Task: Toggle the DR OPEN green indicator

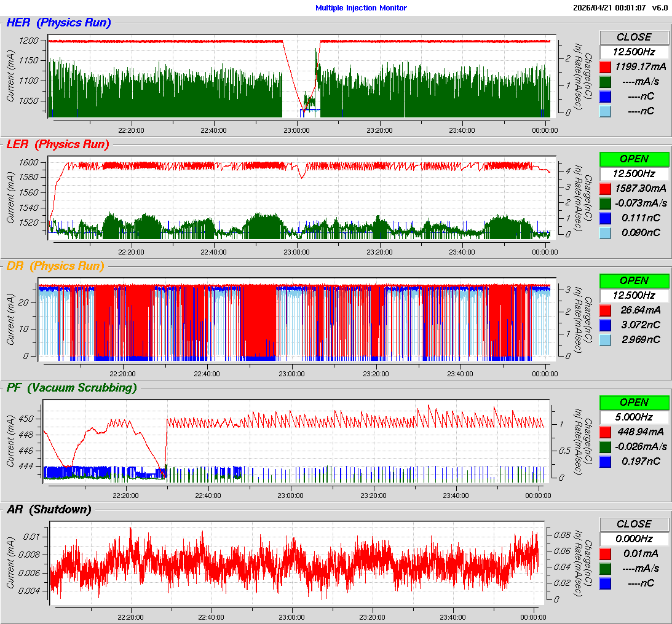Action: [x=634, y=280]
